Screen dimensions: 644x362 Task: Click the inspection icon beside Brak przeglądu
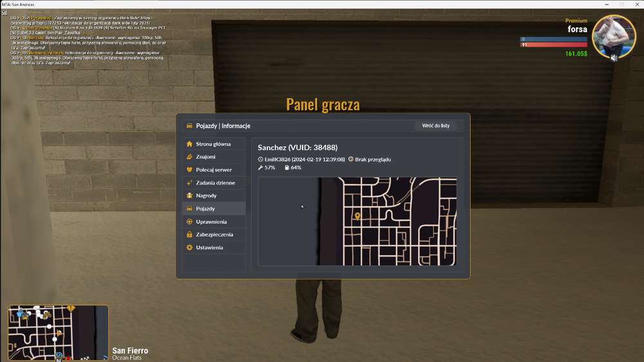click(351, 159)
